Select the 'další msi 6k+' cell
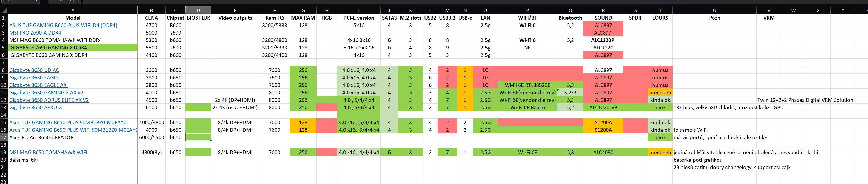Viewport: 868px width, 184px height. (73, 160)
